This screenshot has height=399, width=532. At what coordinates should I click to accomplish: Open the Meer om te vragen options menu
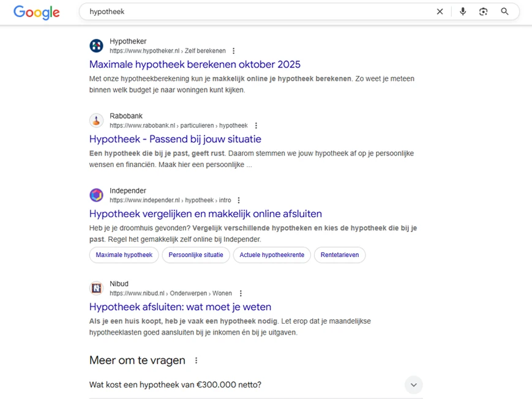[196, 360]
